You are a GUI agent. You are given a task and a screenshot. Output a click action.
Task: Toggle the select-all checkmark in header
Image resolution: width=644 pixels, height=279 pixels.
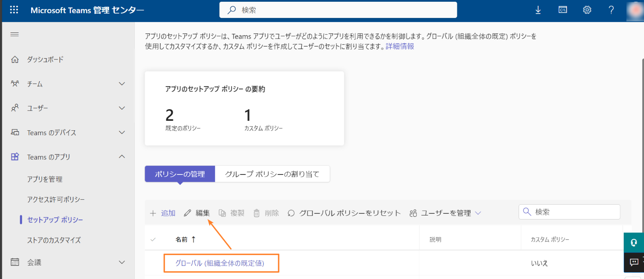(153, 239)
